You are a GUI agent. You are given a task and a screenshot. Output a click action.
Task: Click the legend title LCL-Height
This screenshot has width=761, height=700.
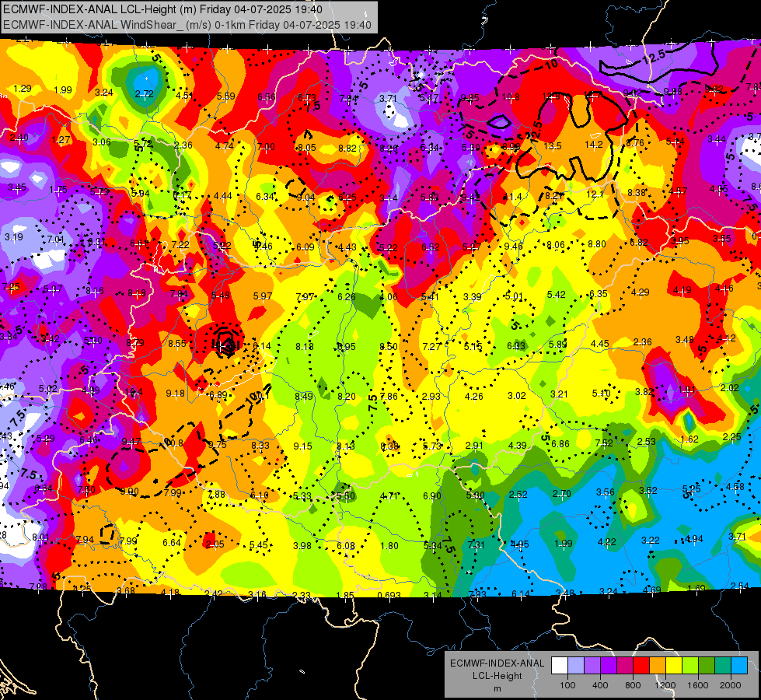[497, 676]
